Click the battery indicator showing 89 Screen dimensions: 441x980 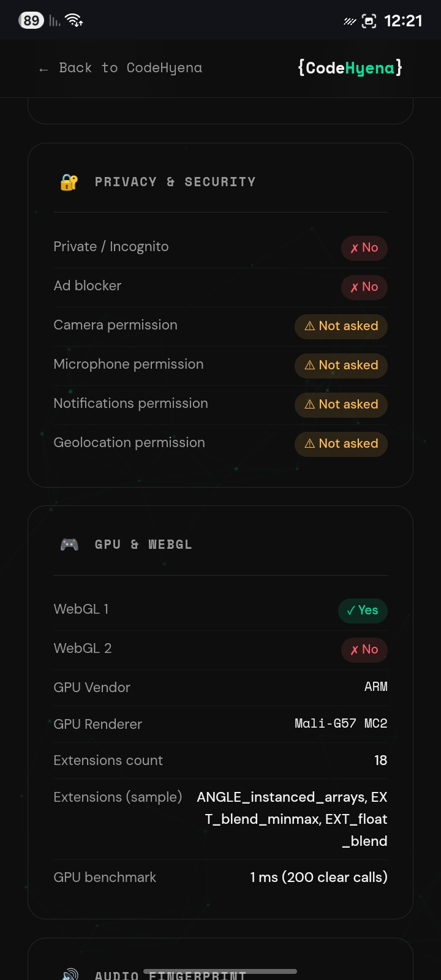point(31,20)
